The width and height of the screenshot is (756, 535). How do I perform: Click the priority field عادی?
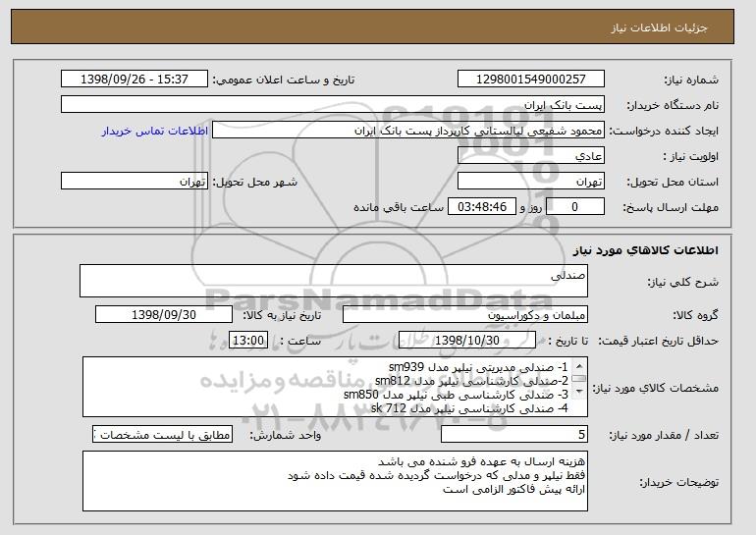coord(531,156)
